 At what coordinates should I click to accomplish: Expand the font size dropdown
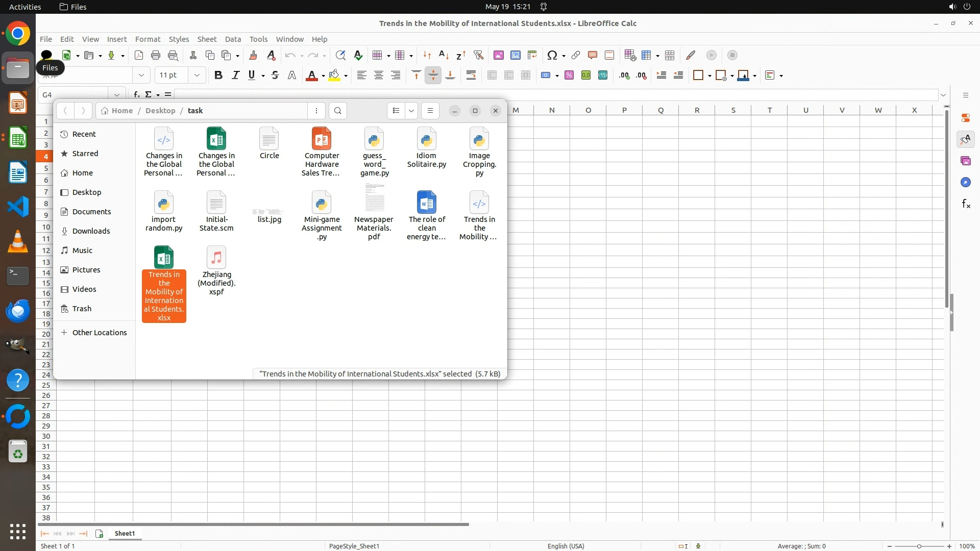(x=197, y=76)
